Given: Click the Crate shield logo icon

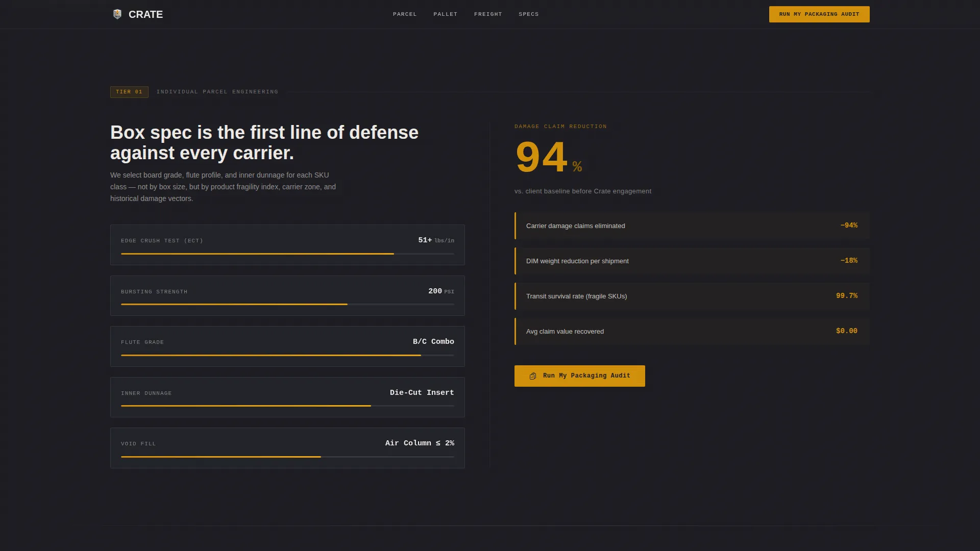Looking at the screenshot, I should pos(117,14).
